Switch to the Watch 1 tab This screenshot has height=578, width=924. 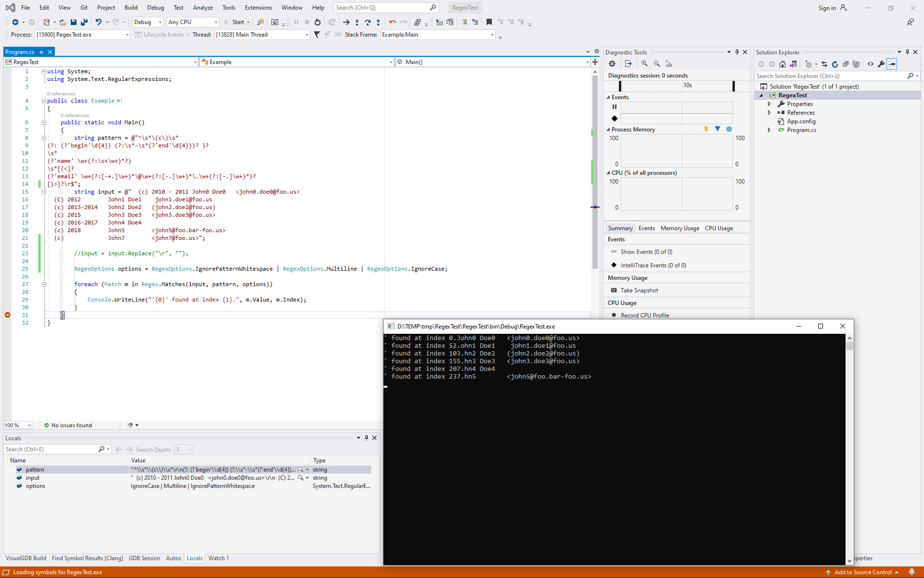click(218, 558)
